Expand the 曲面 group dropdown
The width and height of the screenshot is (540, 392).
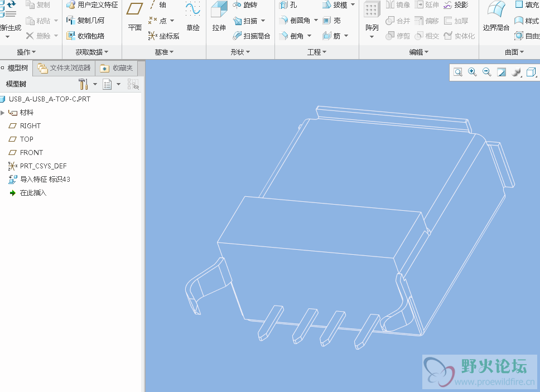click(x=514, y=52)
